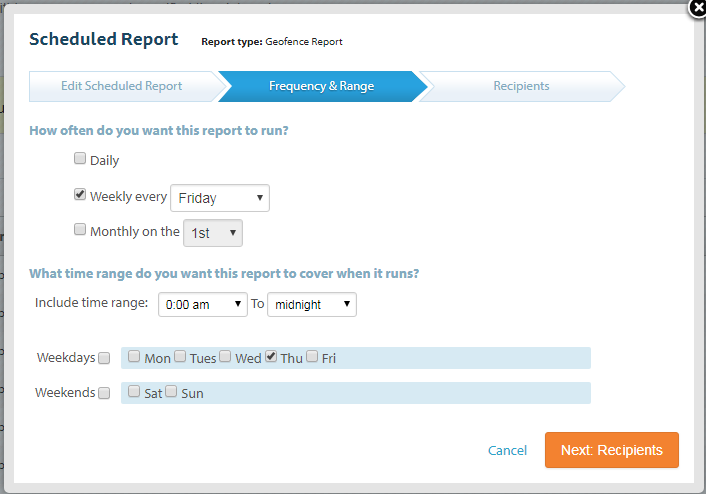Check the Tues day checkbox

click(180, 356)
